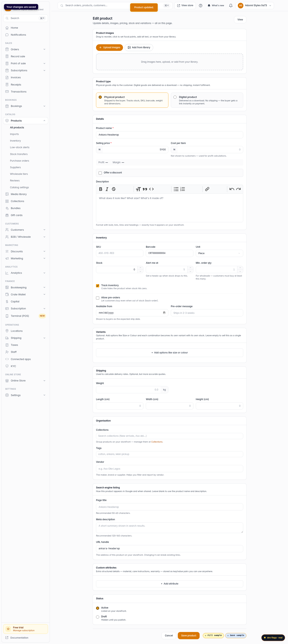Open Wholesale tiers page
The height and width of the screenshot is (644, 288).
click(19, 174)
